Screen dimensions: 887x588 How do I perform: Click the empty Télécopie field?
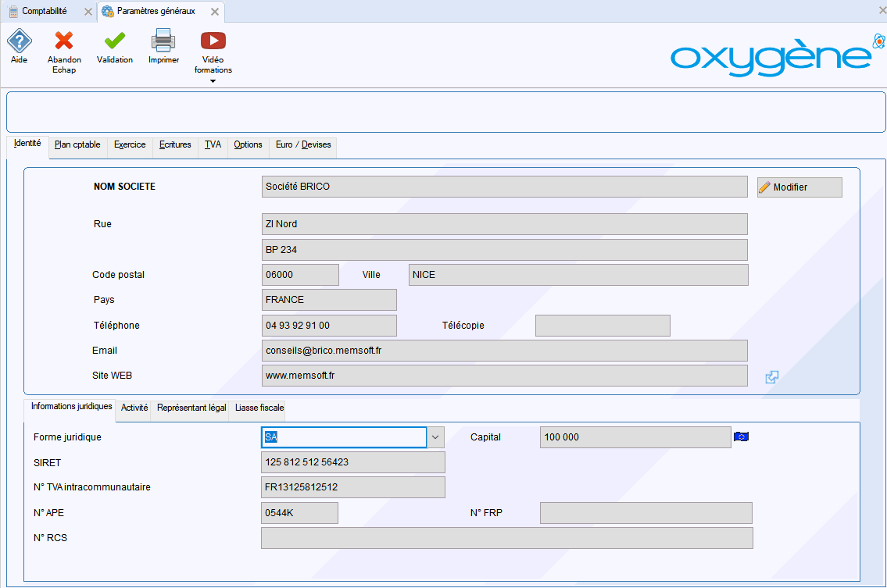point(603,326)
